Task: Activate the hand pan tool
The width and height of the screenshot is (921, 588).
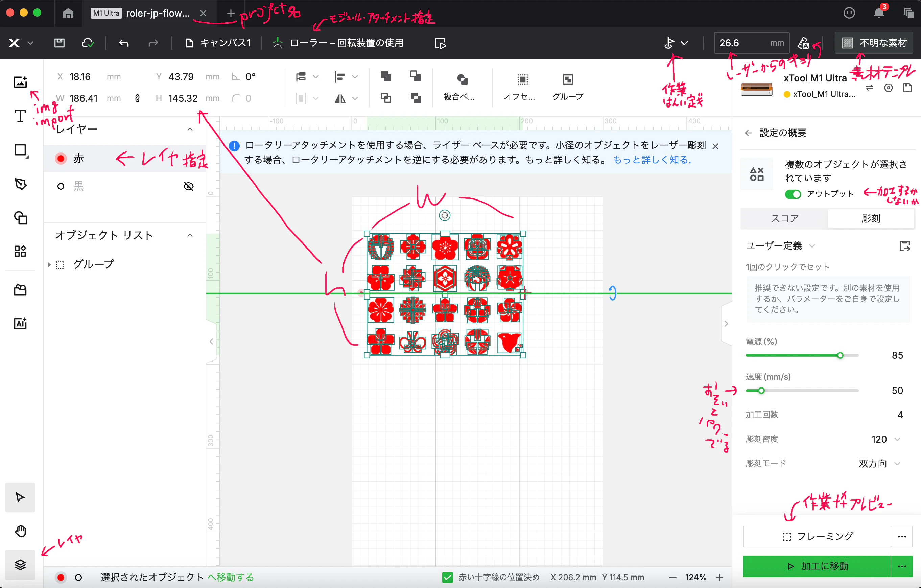Action: tap(20, 531)
